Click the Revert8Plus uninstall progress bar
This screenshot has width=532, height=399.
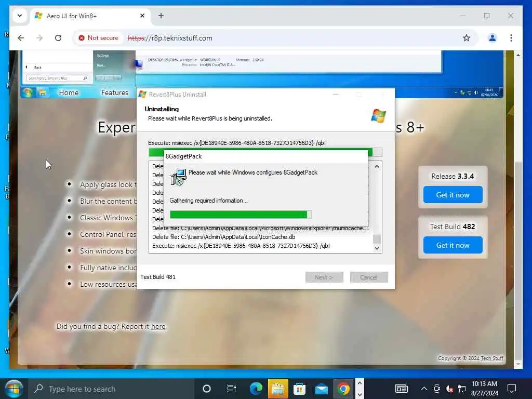point(265,151)
